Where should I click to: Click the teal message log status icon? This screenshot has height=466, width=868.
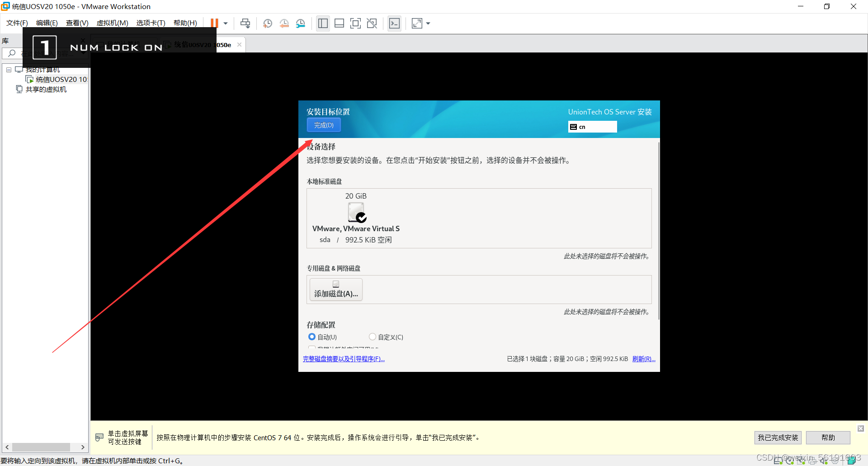(852, 461)
